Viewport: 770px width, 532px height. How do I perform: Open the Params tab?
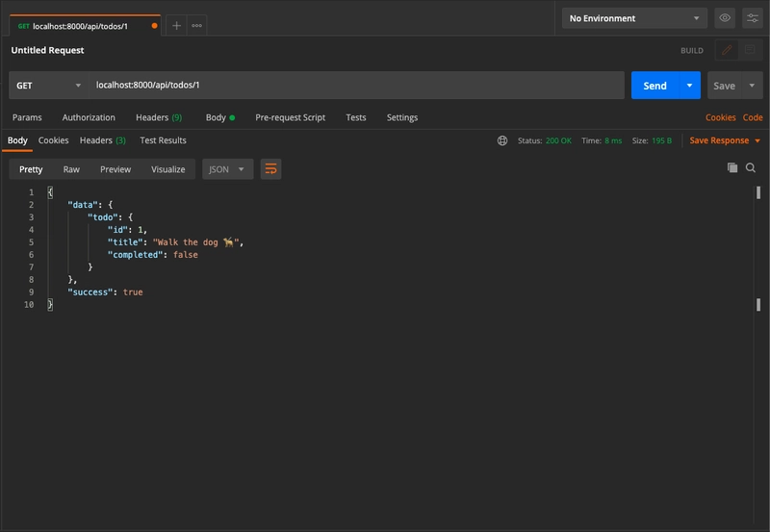(27, 117)
